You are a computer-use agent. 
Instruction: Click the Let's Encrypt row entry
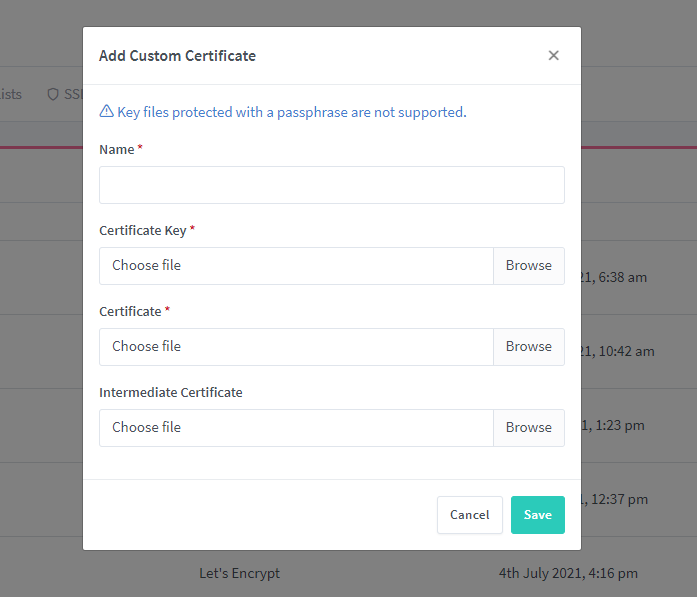pyautogui.click(x=239, y=573)
